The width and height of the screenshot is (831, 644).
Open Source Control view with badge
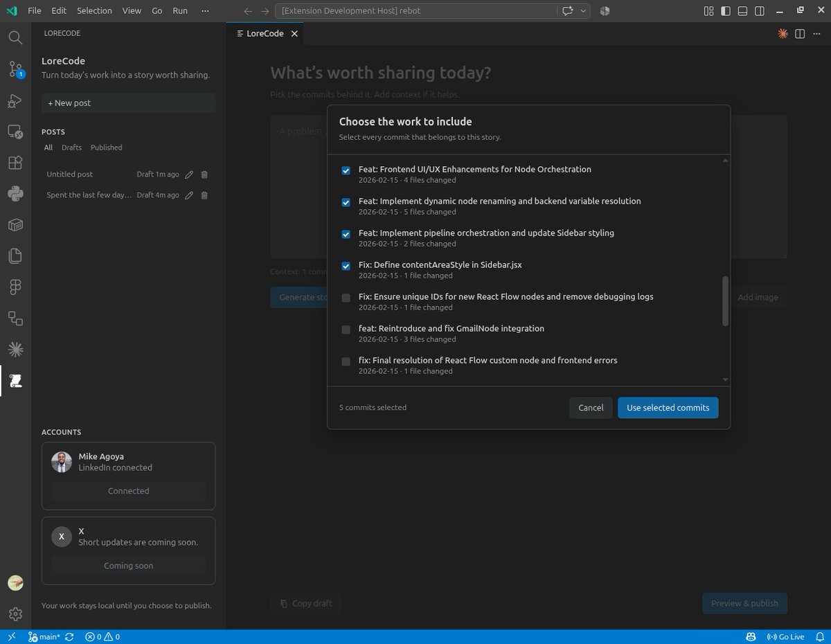(15, 69)
